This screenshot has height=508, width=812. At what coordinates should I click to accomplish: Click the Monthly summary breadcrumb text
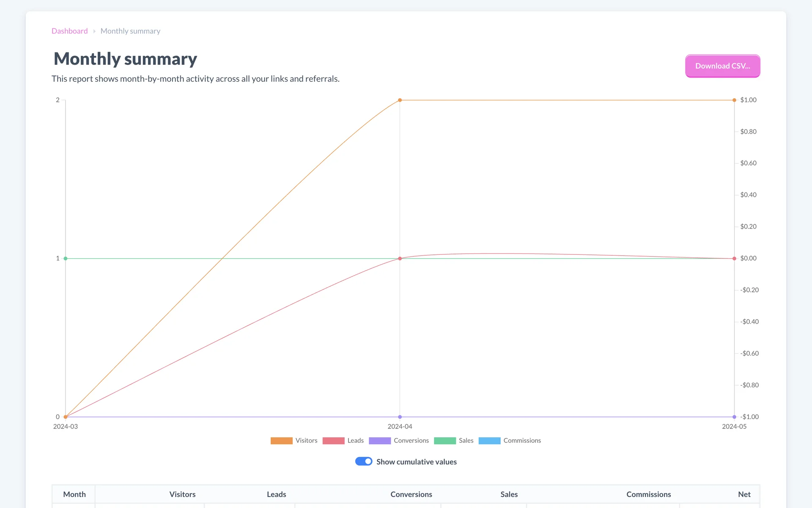coord(130,31)
